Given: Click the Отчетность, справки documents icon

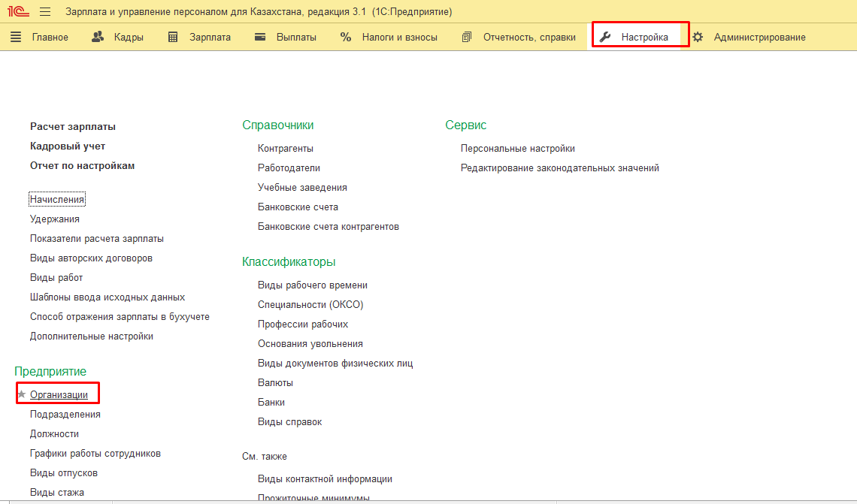Looking at the screenshot, I should coord(468,37).
